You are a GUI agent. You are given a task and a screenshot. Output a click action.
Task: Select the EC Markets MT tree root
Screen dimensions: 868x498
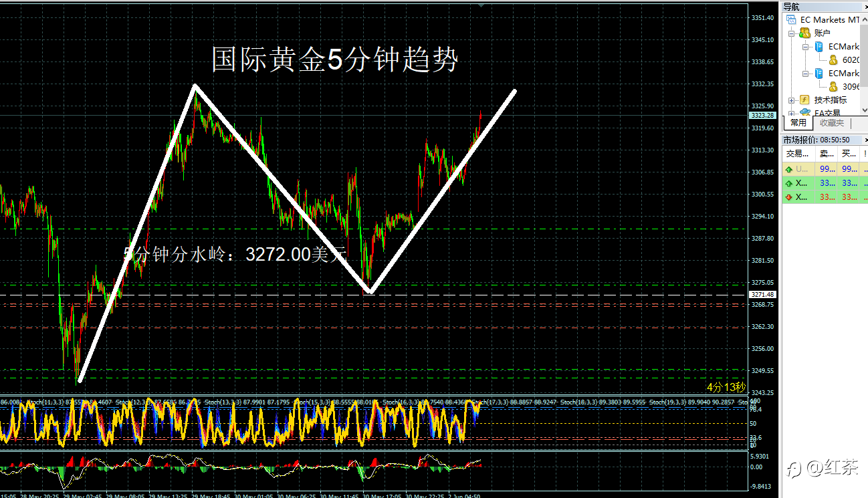coord(829,20)
